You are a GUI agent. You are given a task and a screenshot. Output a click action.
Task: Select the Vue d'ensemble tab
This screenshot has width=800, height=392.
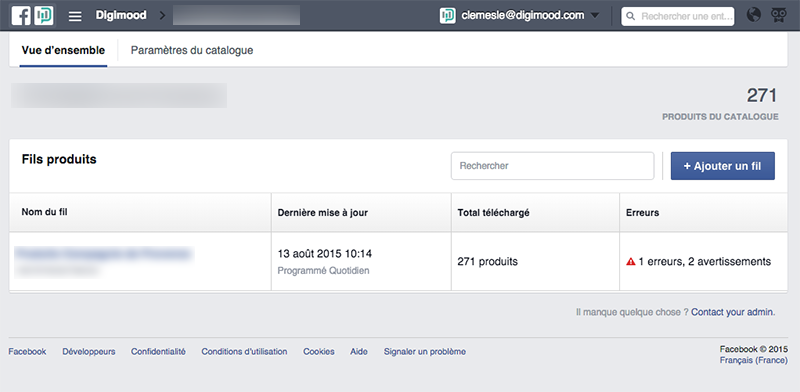(63, 51)
